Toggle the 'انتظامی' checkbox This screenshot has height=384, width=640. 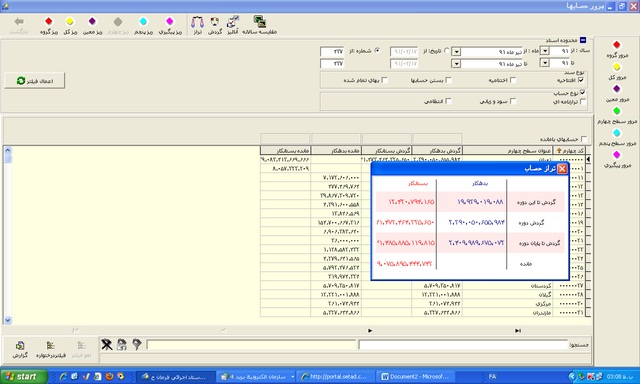pos(449,101)
